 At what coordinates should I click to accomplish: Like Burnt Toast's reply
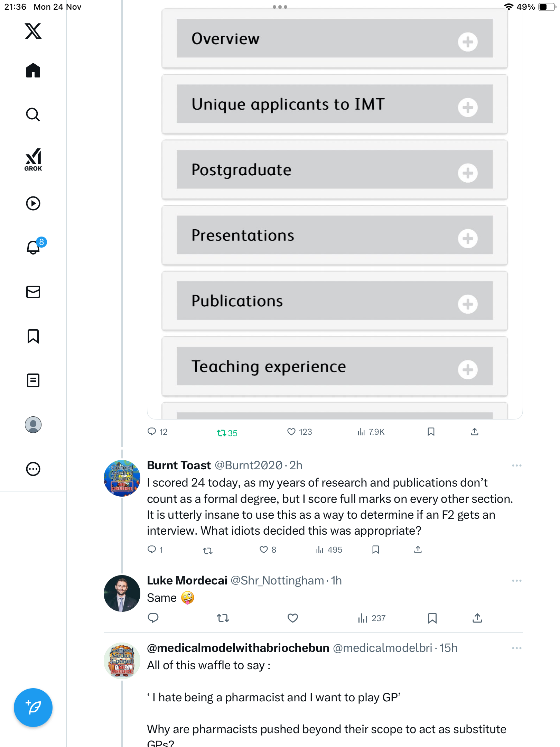[x=264, y=550]
